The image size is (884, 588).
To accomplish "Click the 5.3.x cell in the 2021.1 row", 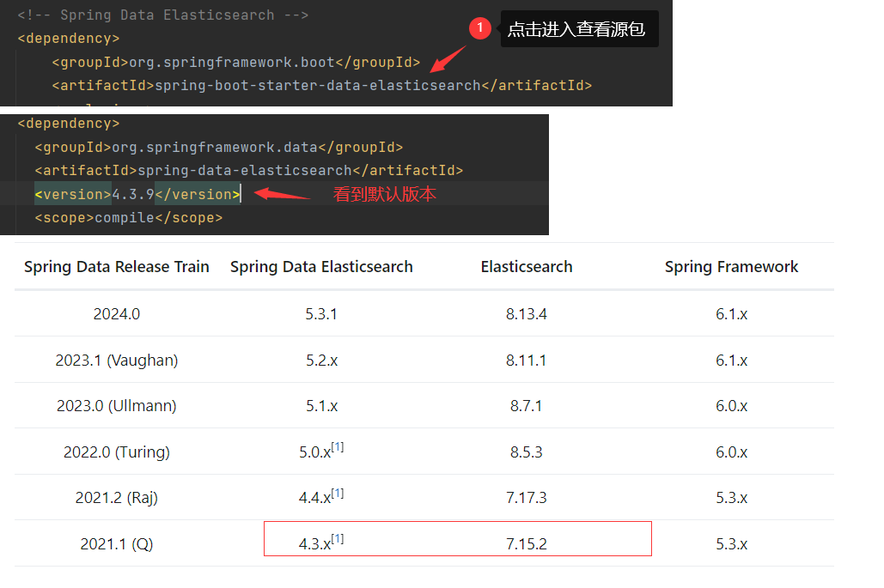I will pos(731,544).
